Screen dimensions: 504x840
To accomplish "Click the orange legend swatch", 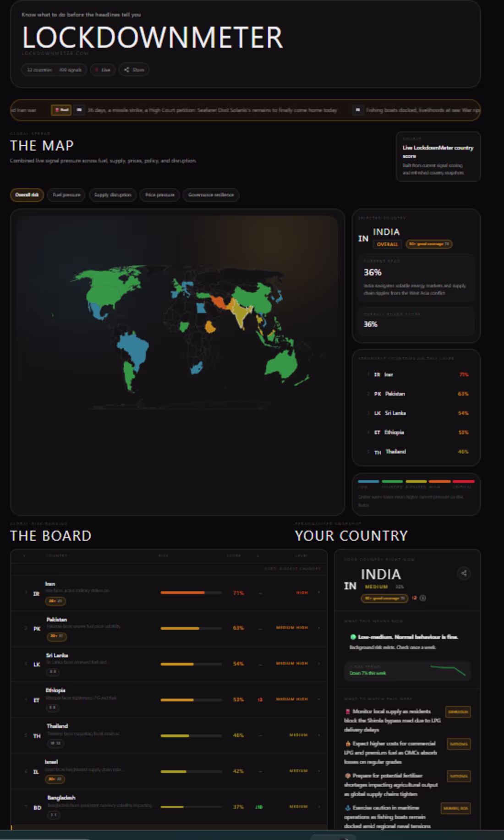I will tap(440, 481).
